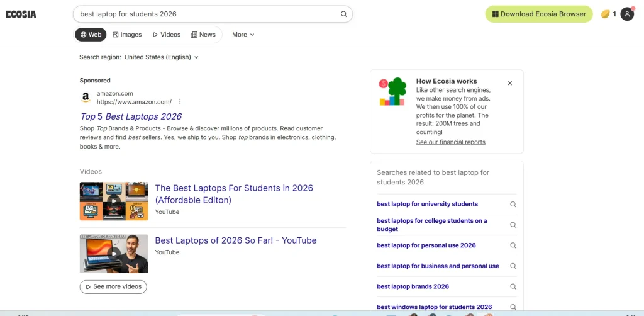Click the Ecosia logo
The width and height of the screenshot is (644, 316).
pos(21,14)
